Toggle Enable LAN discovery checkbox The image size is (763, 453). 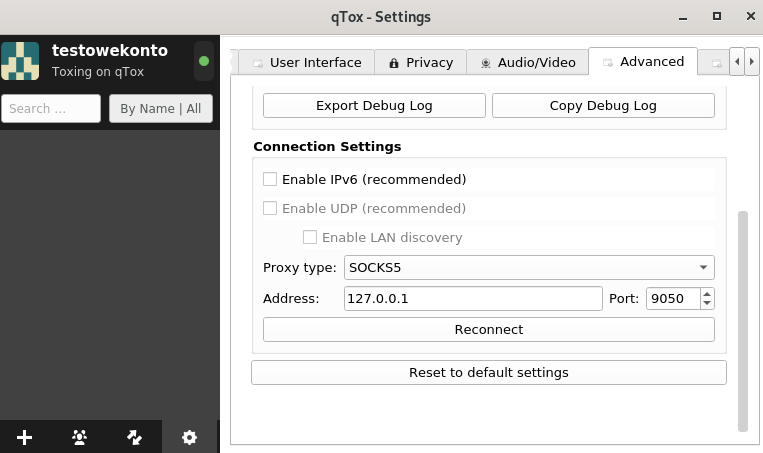point(310,237)
